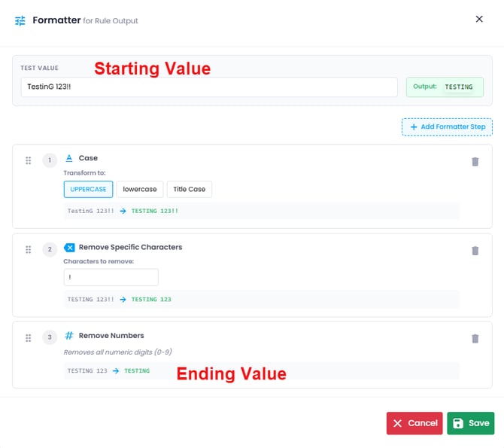Delete the Case formatter step
504x448 pixels.
(x=475, y=162)
